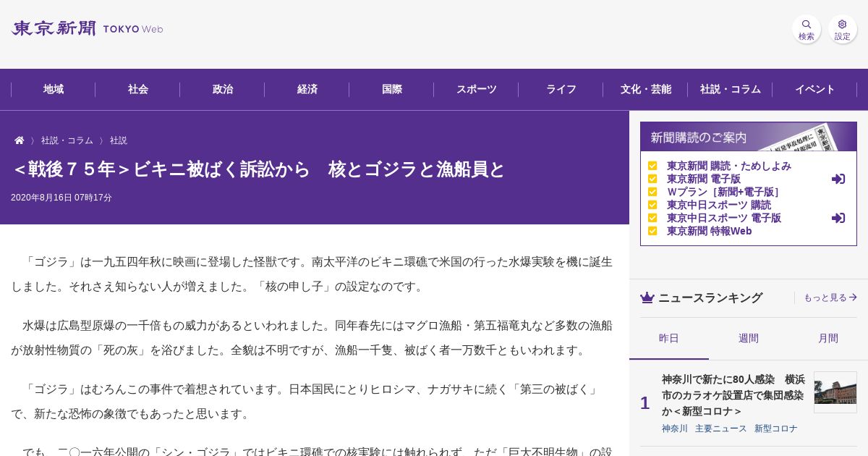Select the 週間 ranking tab
This screenshot has width=868, height=456.
click(x=749, y=338)
